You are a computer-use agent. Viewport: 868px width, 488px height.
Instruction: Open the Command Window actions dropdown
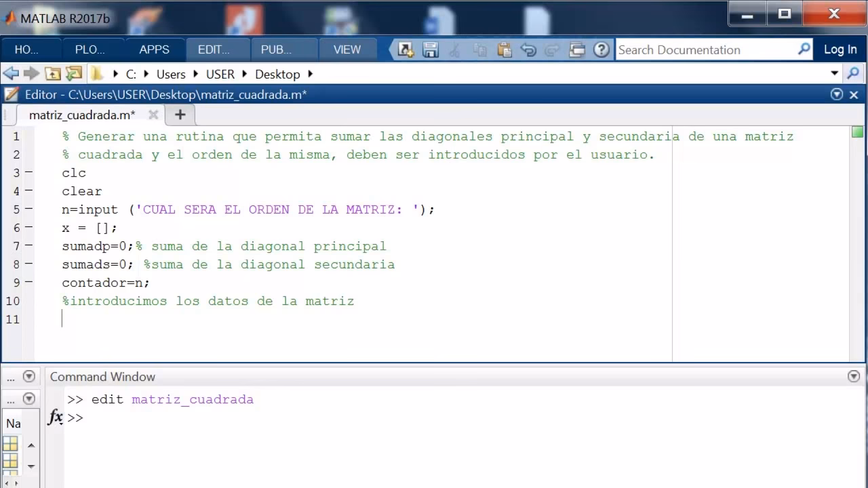853,376
